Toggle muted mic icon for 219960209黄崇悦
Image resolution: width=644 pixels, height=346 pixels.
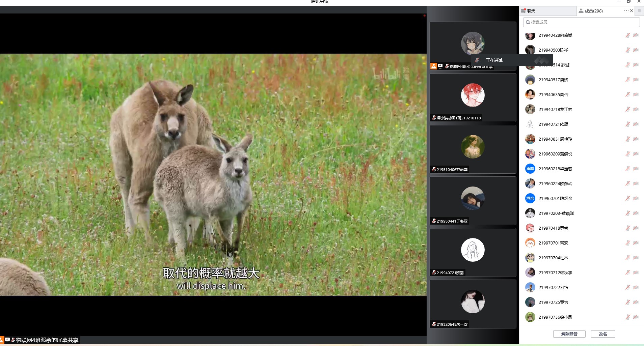[x=627, y=154]
